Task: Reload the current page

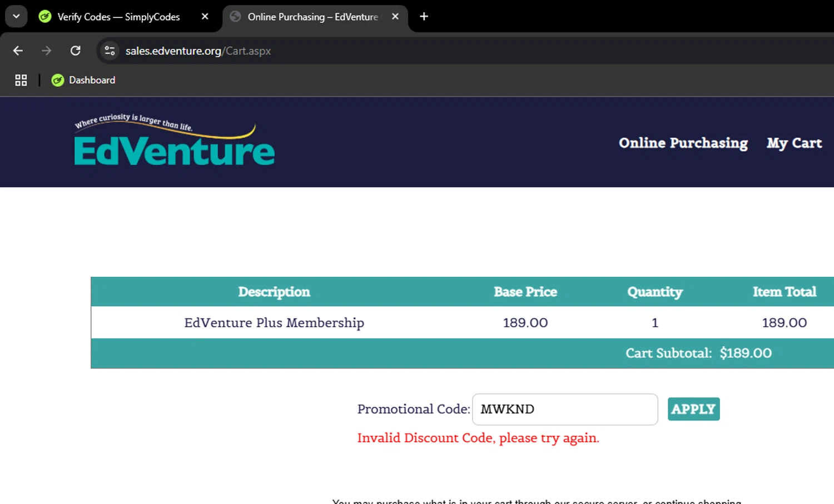Action: tap(76, 51)
